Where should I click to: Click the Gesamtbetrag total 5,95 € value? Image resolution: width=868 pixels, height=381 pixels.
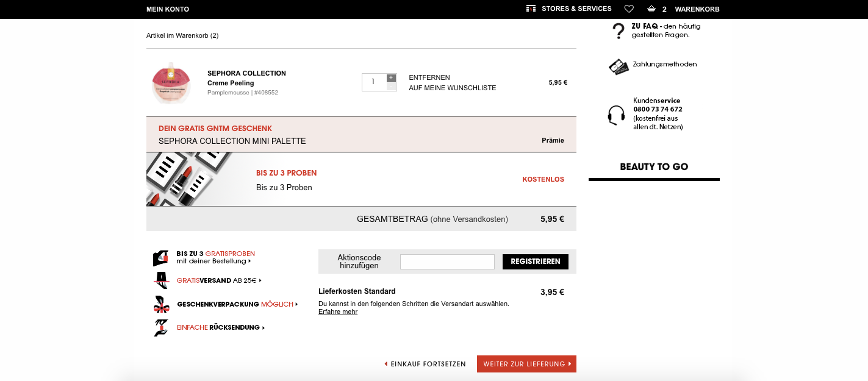(x=552, y=219)
